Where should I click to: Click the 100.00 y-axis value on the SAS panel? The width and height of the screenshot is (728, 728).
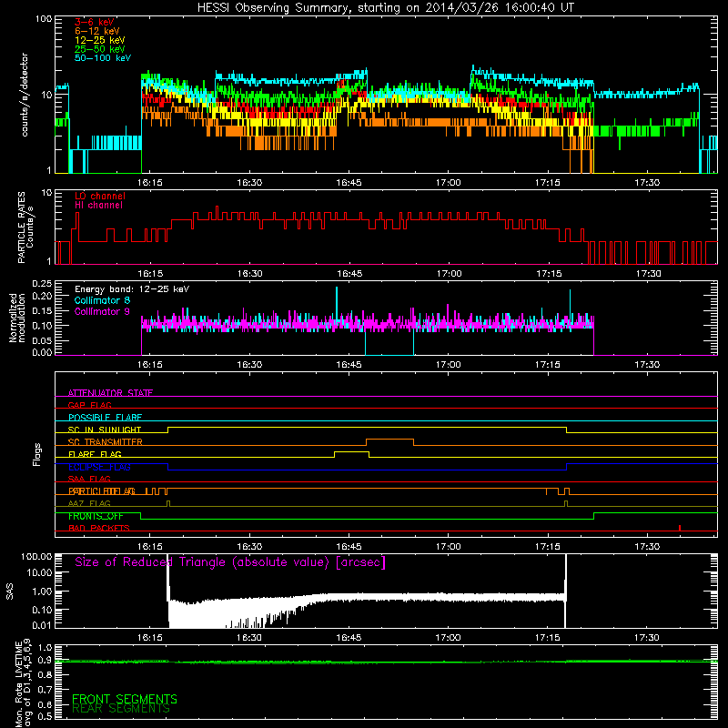36,557
